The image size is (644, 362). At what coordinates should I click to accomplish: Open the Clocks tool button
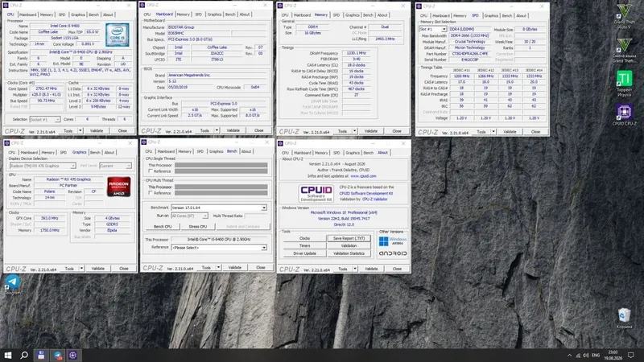(304, 238)
